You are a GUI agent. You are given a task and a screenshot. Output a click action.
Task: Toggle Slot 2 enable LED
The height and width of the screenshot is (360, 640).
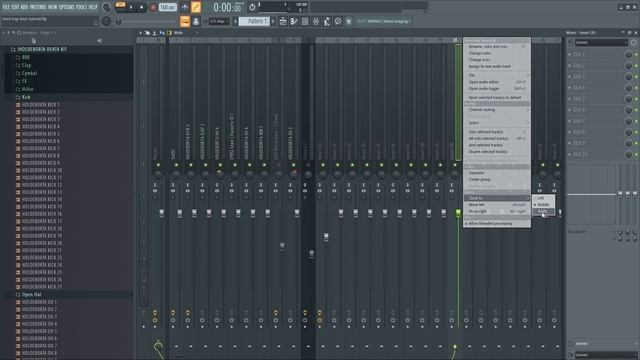[x=636, y=66]
